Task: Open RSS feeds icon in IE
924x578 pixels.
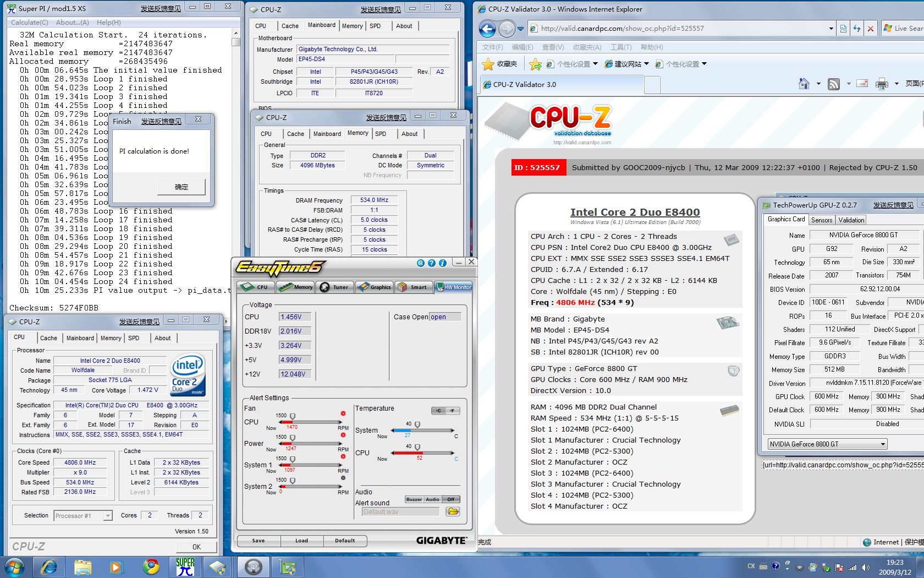Action: click(834, 84)
